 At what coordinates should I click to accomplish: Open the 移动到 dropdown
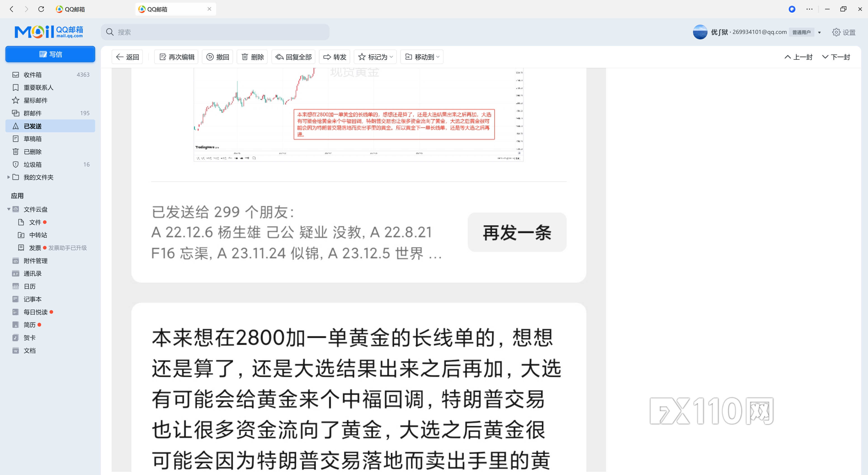[x=422, y=57]
